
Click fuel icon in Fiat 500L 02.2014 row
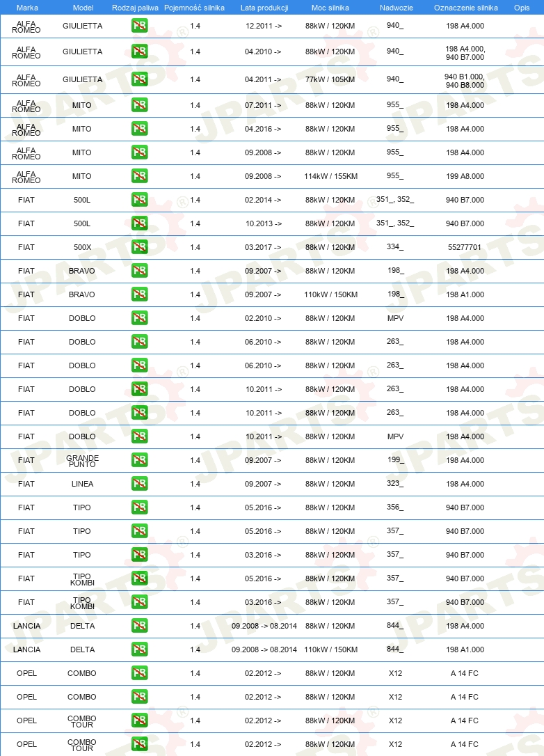(139, 199)
